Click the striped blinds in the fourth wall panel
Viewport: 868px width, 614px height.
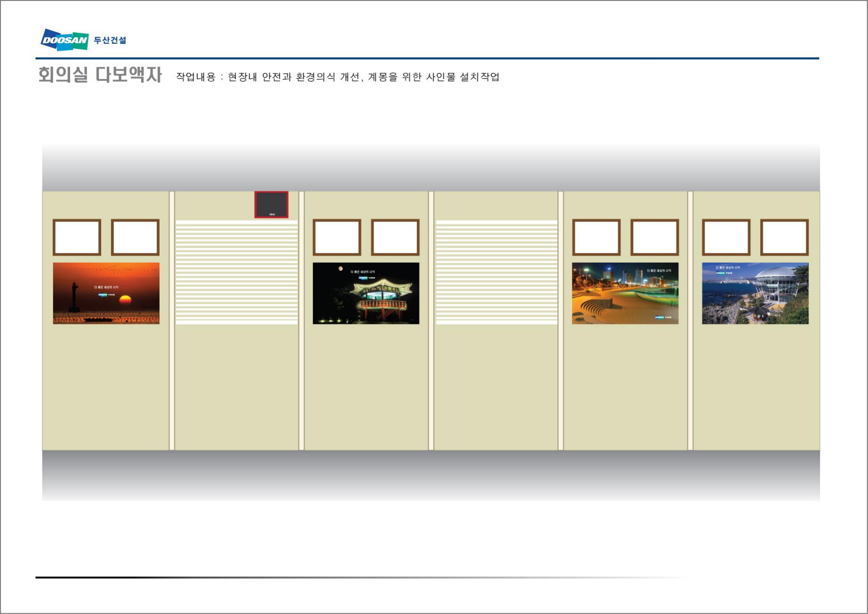496,272
